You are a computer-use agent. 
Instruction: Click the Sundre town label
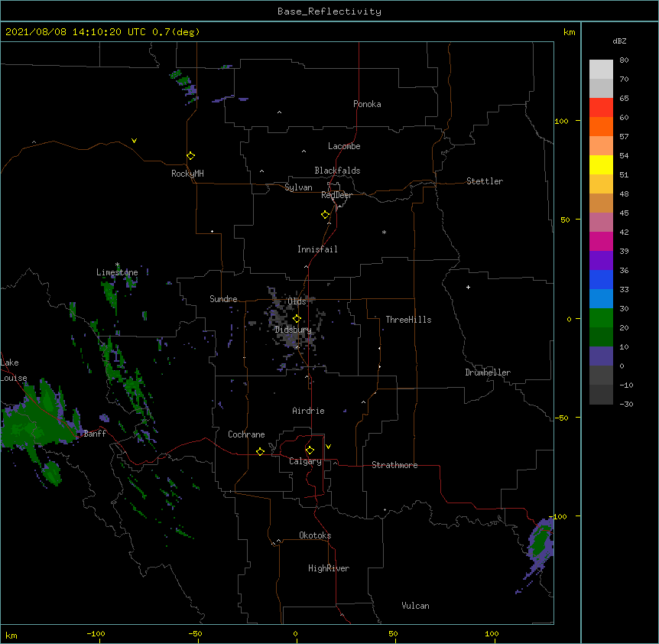(x=223, y=299)
